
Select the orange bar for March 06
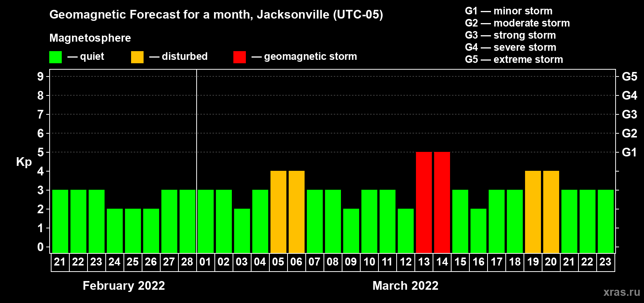297,212
